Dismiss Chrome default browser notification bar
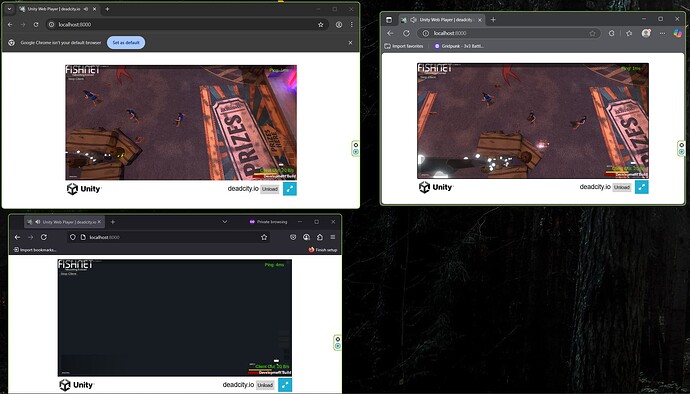The width and height of the screenshot is (690, 394). (350, 43)
